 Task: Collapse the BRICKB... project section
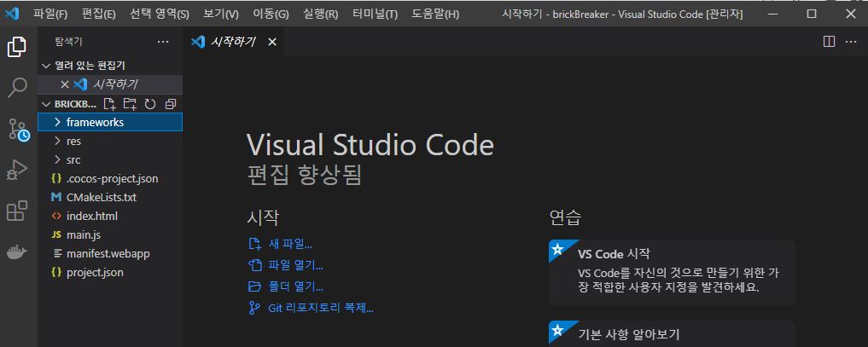pyautogui.click(x=46, y=104)
